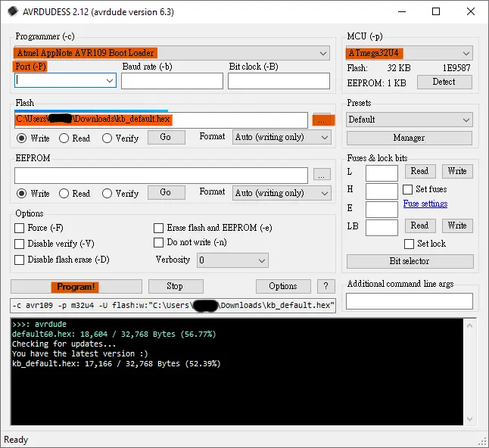Click the console scrollbar down arrow
489x448 pixels.
470,418
